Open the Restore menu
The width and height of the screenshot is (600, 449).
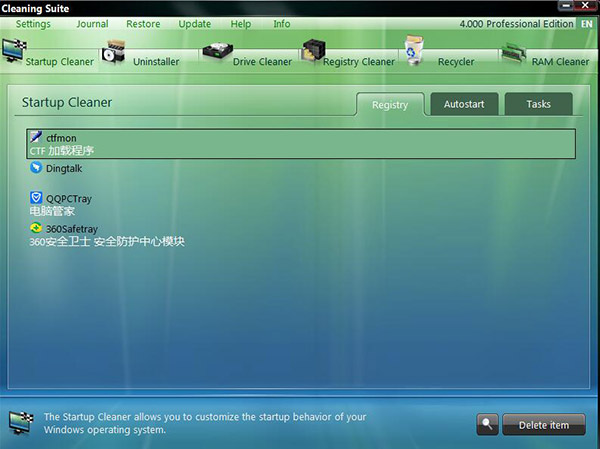pos(143,24)
